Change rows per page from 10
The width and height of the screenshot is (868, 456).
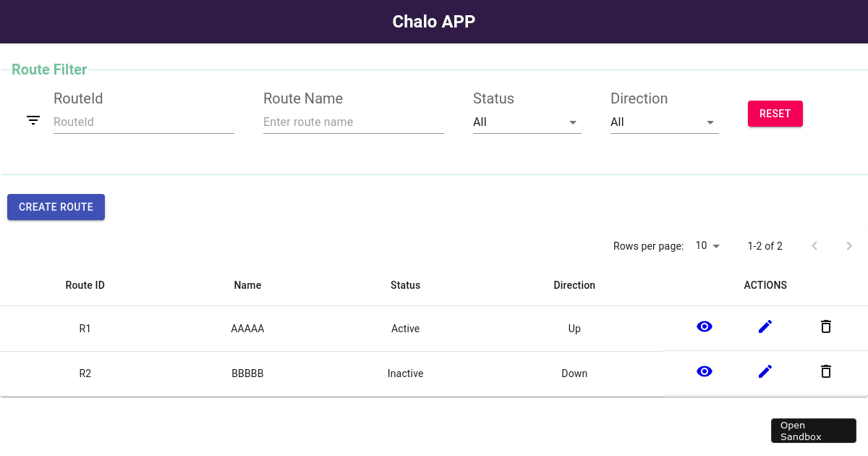click(706, 245)
